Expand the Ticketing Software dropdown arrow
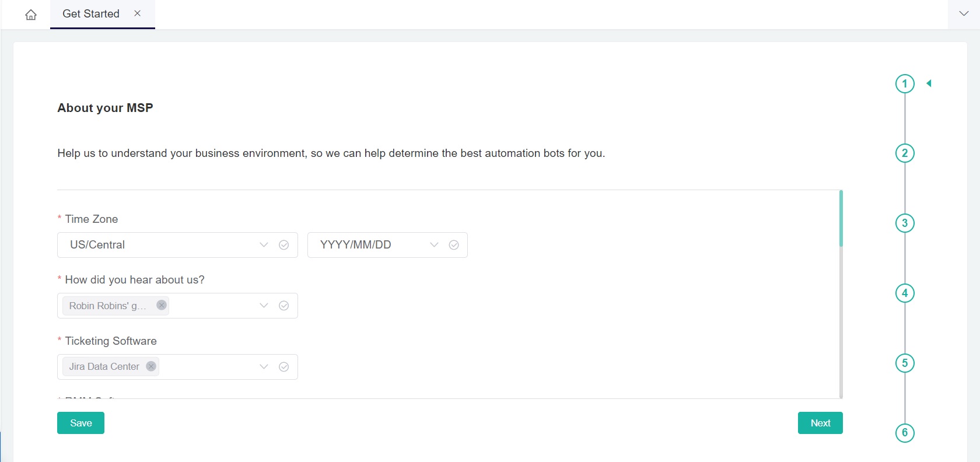Image resolution: width=980 pixels, height=462 pixels. pos(264,366)
